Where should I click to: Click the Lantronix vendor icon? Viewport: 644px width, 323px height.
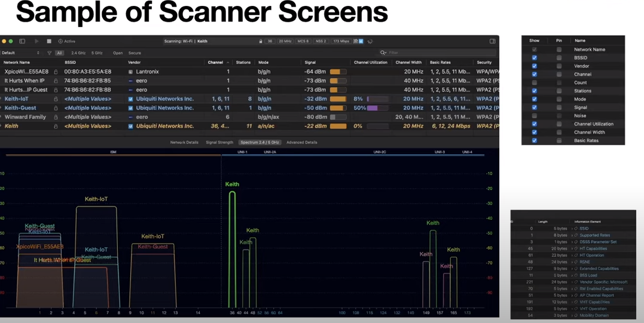(x=130, y=72)
